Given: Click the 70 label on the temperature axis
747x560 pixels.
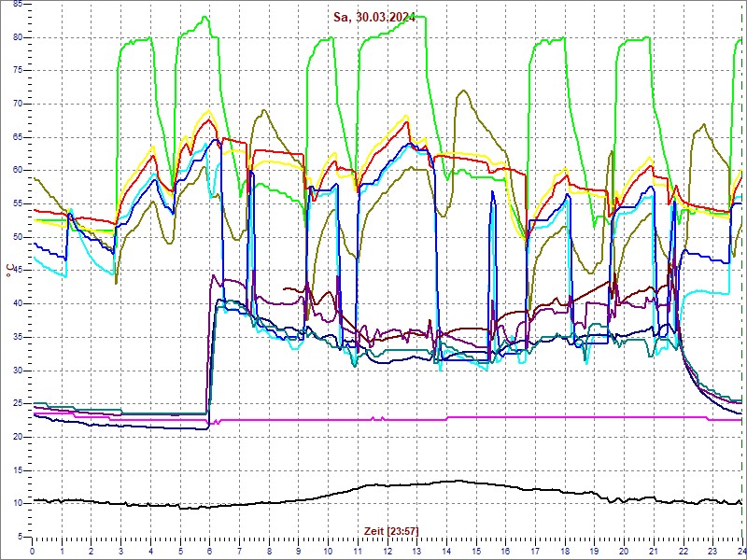Looking at the screenshot, I should (17, 104).
